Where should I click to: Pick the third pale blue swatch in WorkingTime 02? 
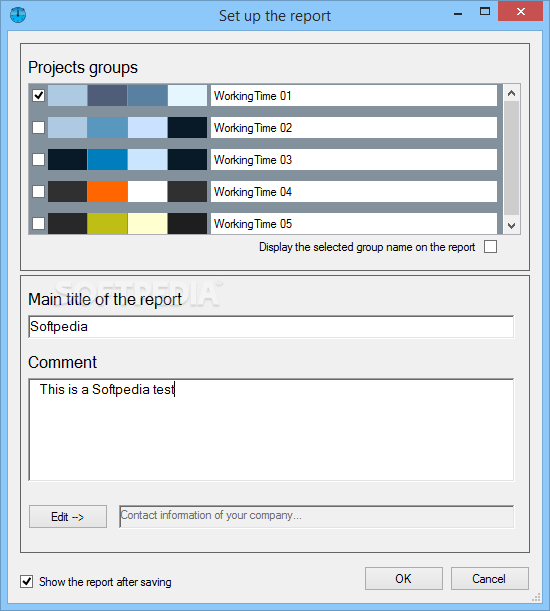coord(147,127)
